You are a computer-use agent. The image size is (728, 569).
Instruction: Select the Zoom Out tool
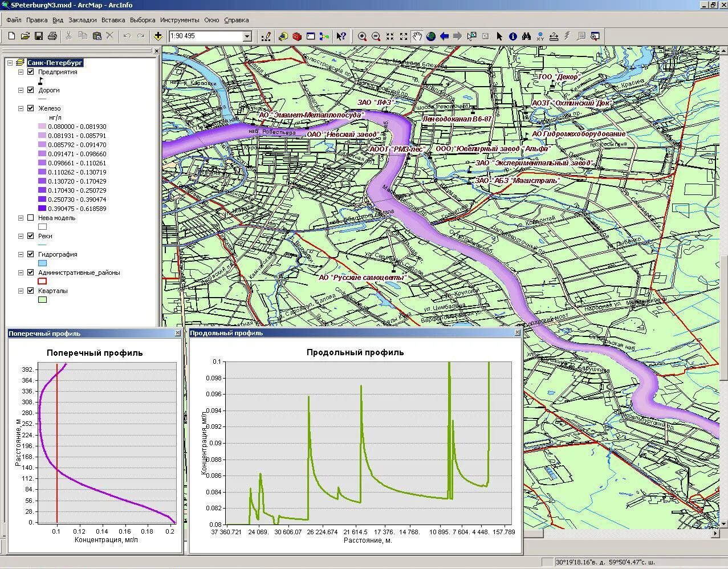tap(376, 36)
